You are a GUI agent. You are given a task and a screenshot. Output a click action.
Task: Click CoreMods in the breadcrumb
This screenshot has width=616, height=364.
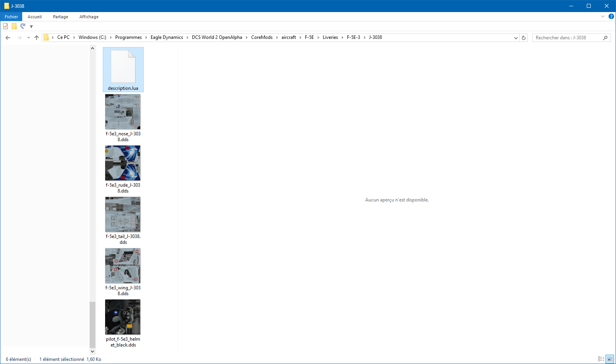click(262, 37)
